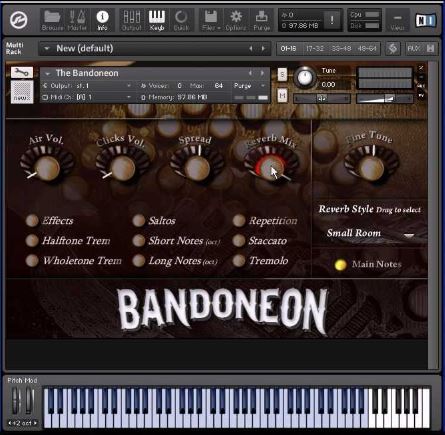Open the Quick-load browser
Image resolution: width=445 pixels, height=435 pixels.
tap(181, 20)
